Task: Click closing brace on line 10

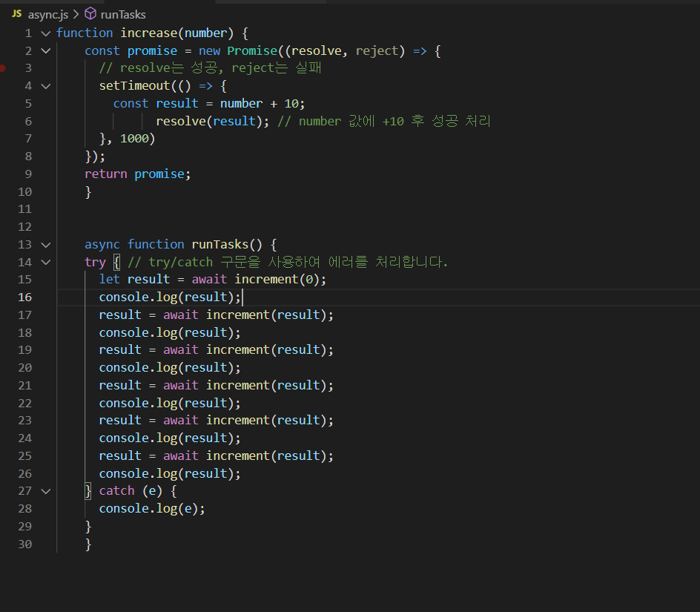Action: [88, 192]
